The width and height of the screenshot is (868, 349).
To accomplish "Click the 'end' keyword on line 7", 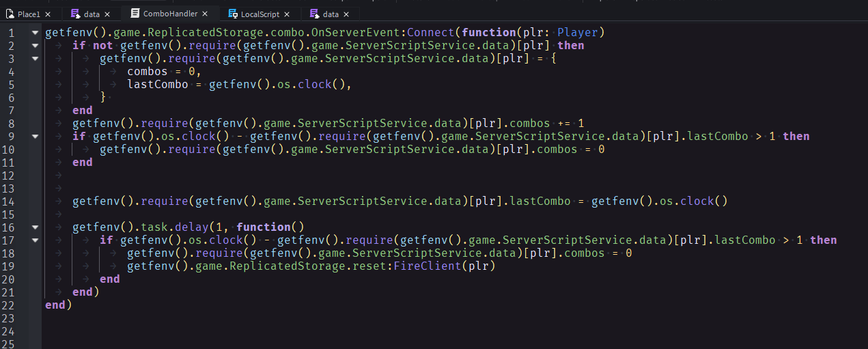I will pyautogui.click(x=83, y=110).
